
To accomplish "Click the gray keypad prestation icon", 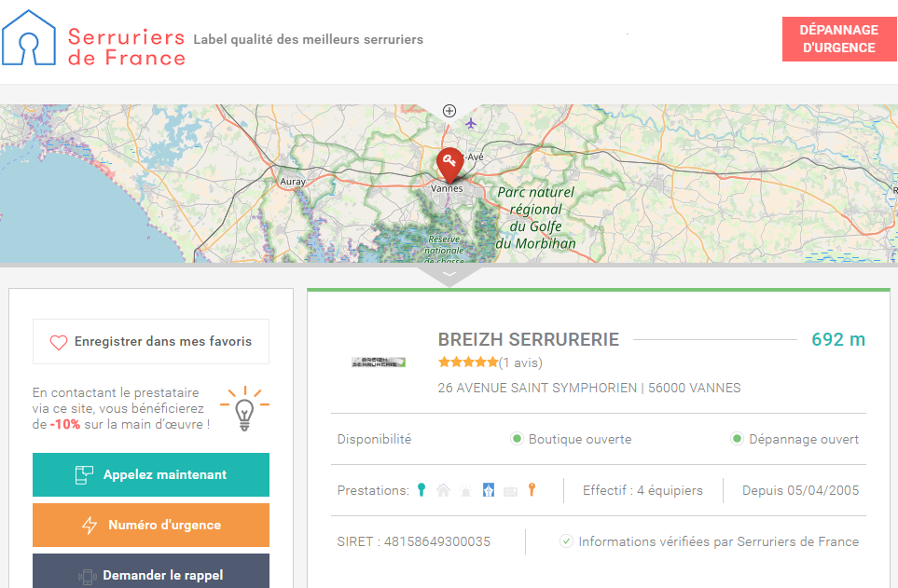I will coord(510,491).
